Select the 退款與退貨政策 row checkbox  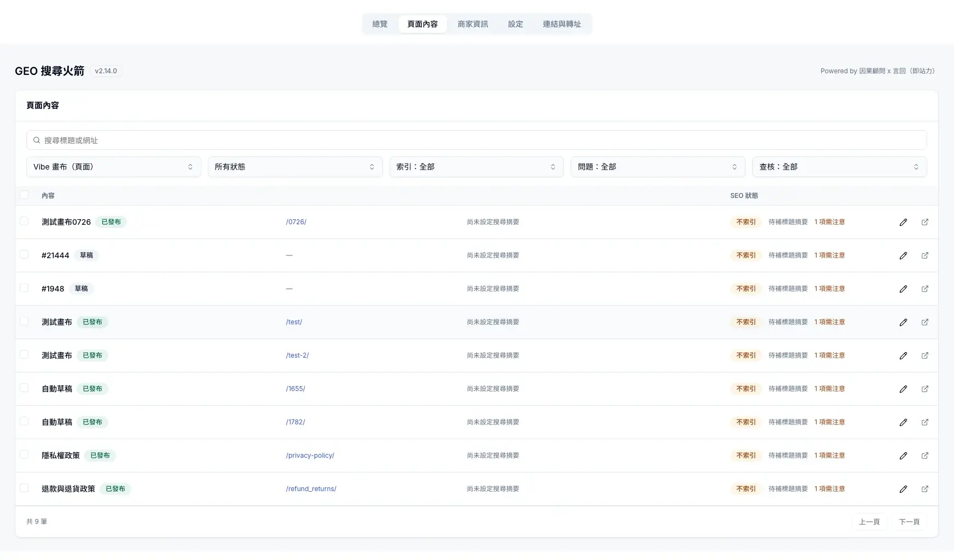(24, 488)
